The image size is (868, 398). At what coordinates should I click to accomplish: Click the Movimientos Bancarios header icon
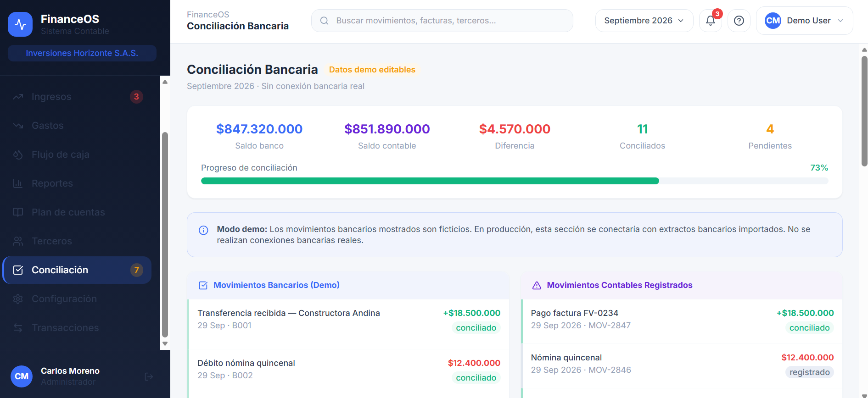pyautogui.click(x=203, y=285)
